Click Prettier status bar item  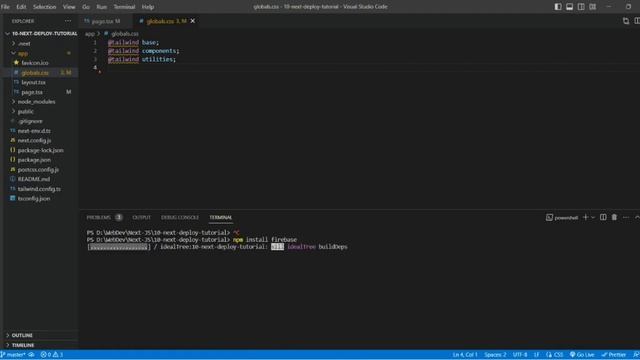click(x=613, y=355)
